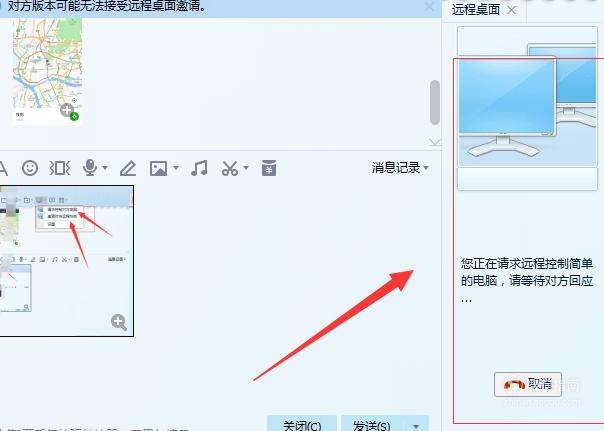Select the scissors screenshot tool
604x431 pixels.
pyautogui.click(x=230, y=168)
